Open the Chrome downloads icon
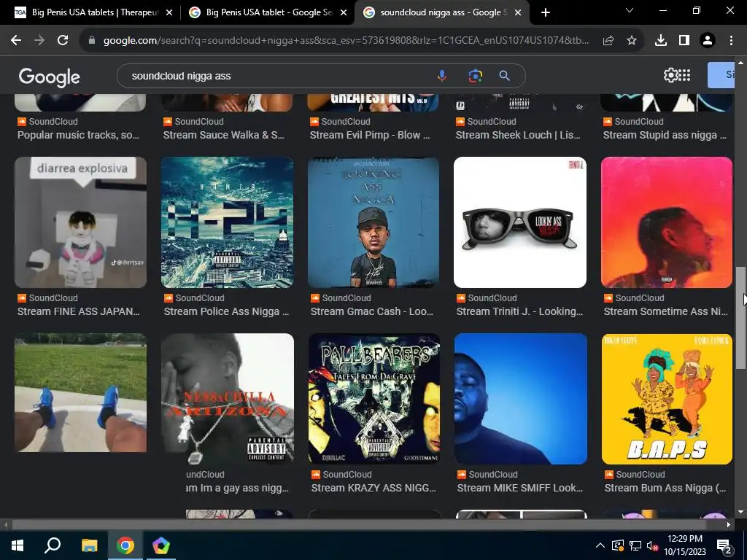The width and height of the screenshot is (747, 560). 660,41
